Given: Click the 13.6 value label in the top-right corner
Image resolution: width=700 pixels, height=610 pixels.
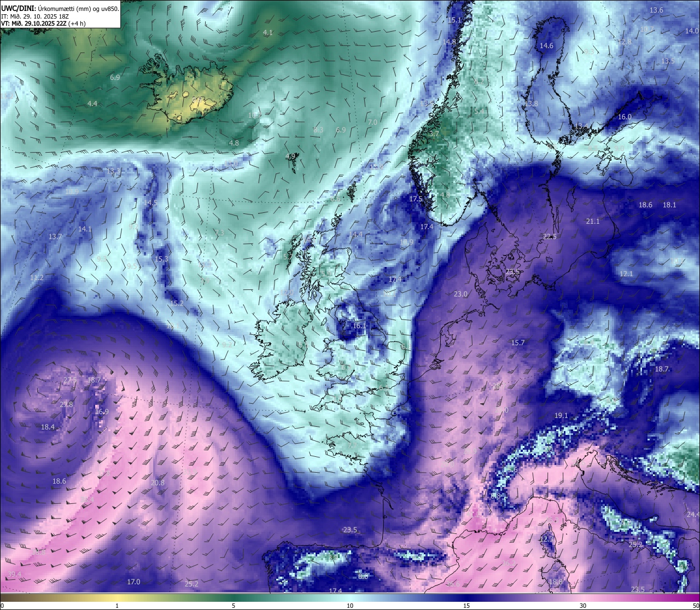Looking at the screenshot, I should [x=657, y=10].
